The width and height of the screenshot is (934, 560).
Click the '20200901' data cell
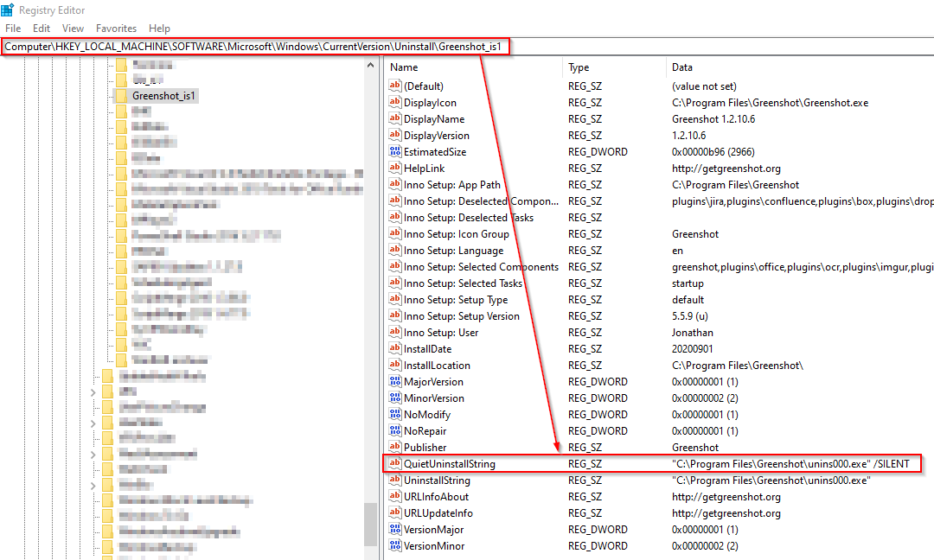click(692, 349)
